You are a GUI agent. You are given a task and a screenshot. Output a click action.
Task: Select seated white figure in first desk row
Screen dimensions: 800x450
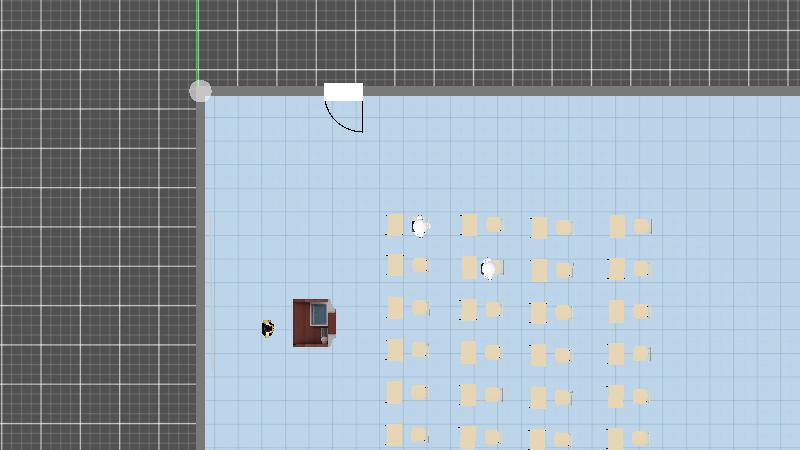click(420, 227)
